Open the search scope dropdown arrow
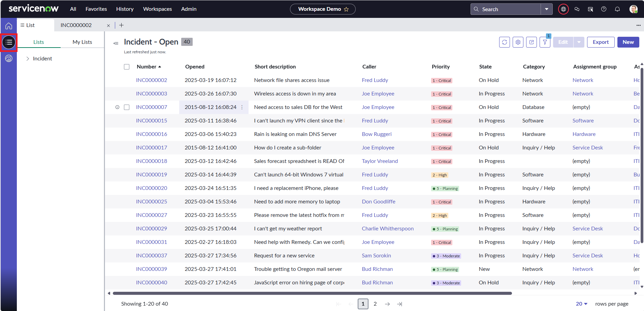This screenshot has width=644, height=311. pyautogui.click(x=546, y=9)
